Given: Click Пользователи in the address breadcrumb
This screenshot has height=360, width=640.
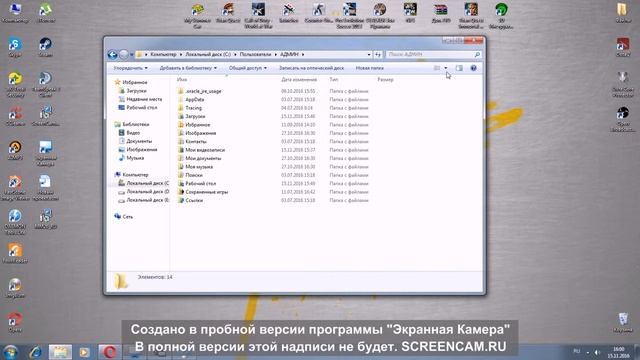Looking at the screenshot, I should pyautogui.click(x=255, y=54).
